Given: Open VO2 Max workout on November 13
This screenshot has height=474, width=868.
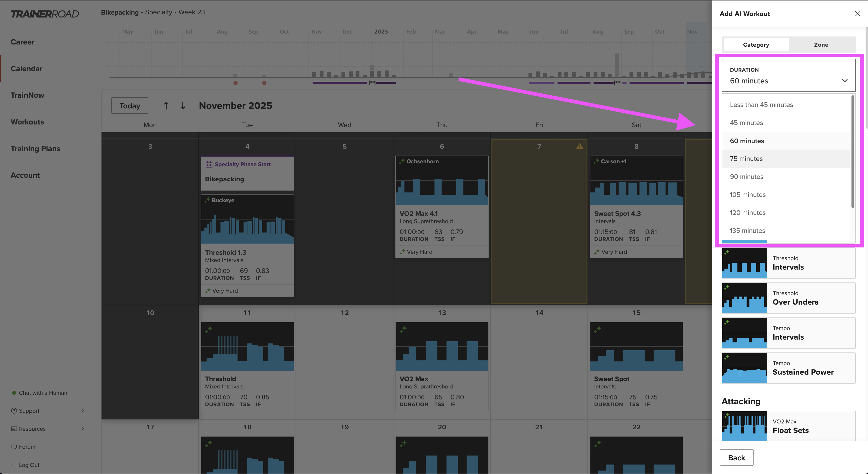Looking at the screenshot, I should tap(442, 366).
